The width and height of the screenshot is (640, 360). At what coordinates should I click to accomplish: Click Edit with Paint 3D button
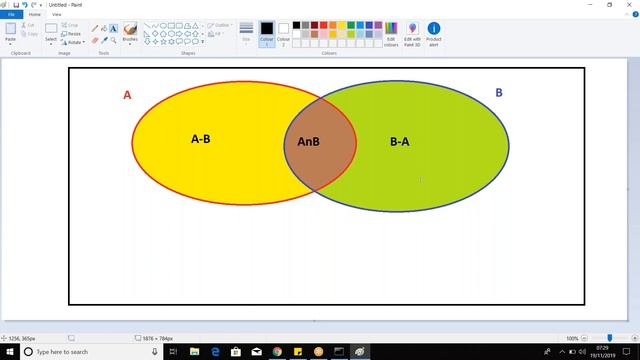(412, 34)
